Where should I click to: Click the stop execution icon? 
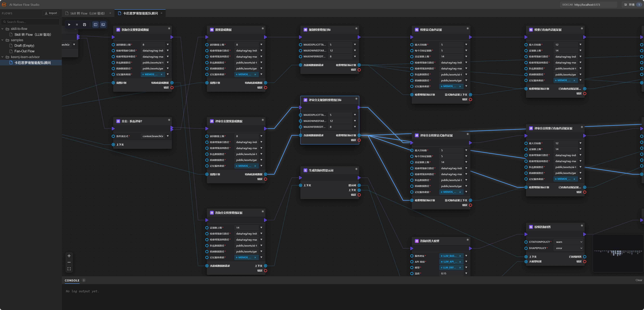[x=77, y=24]
